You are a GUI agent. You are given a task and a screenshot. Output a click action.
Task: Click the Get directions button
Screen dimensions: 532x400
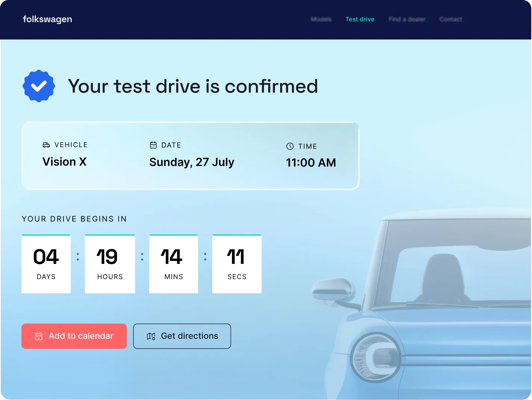pos(182,336)
